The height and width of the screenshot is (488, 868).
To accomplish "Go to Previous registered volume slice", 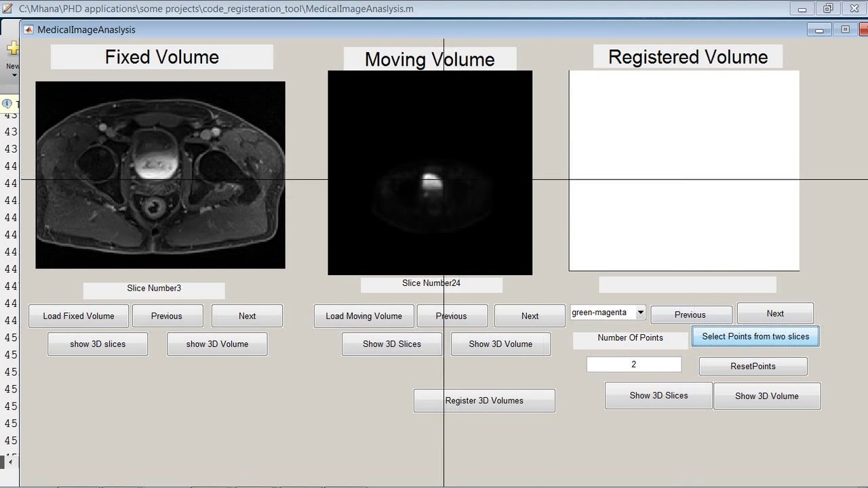I will tap(690, 314).
